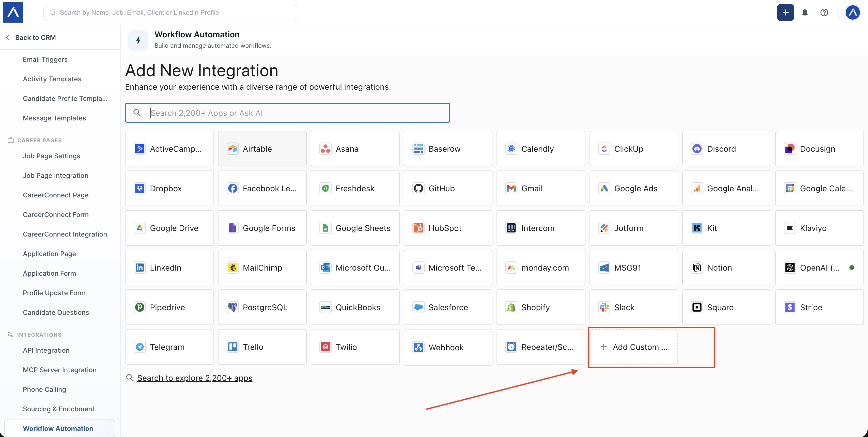The image size is (868, 437).
Task: Choose the QuickBooks integration
Action: point(355,307)
